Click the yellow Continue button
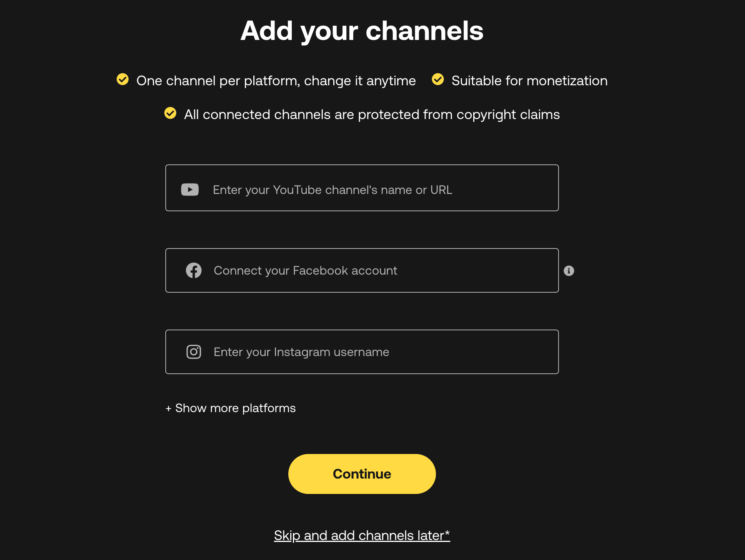 tap(362, 474)
